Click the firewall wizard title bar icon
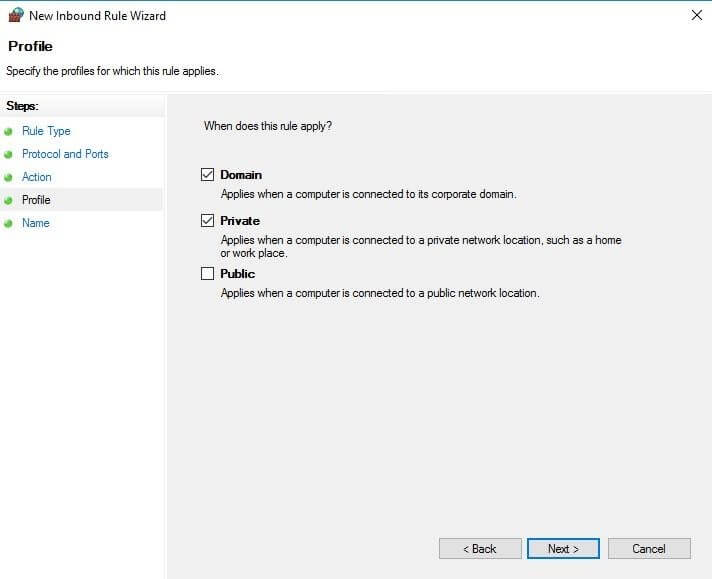The image size is (712, 579). [x=16, y=15]
